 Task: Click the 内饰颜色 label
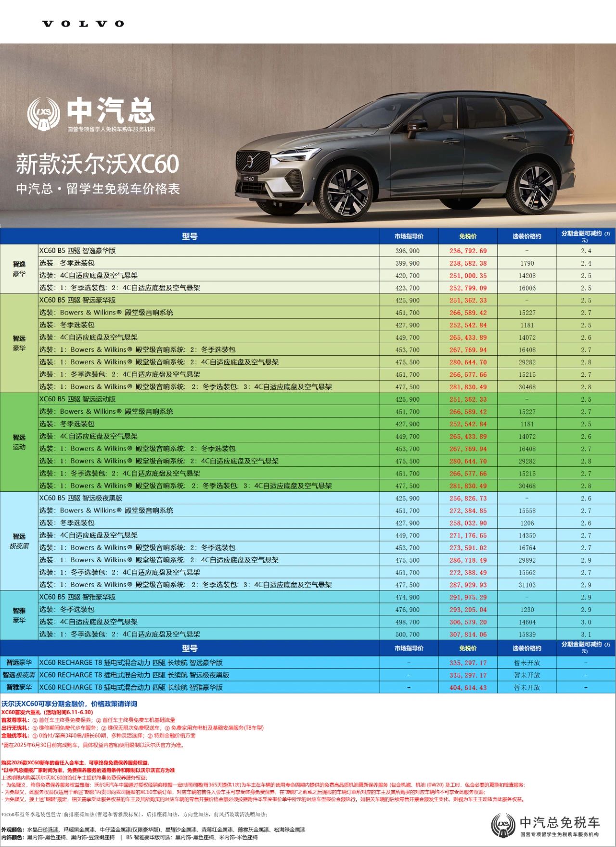tap(13, 837)
